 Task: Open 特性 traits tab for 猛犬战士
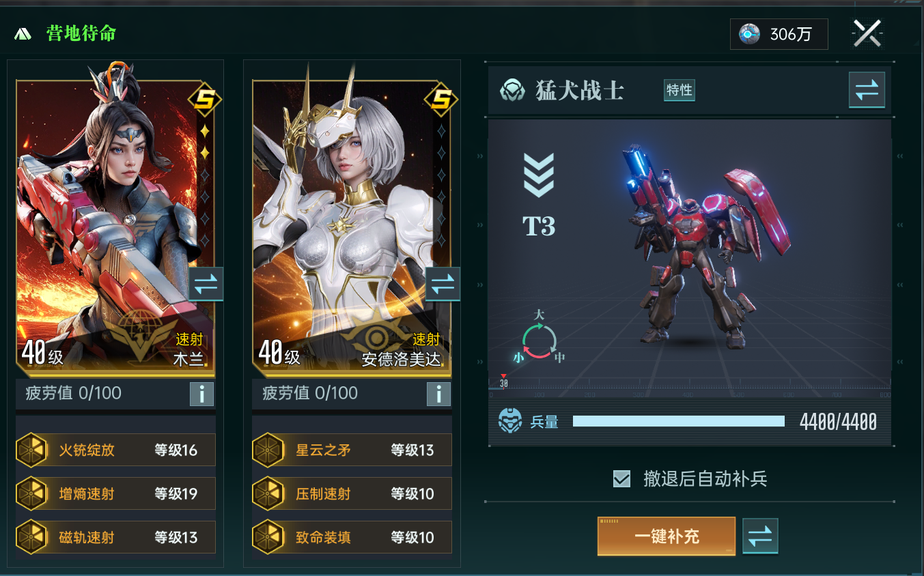coord(680,90)
